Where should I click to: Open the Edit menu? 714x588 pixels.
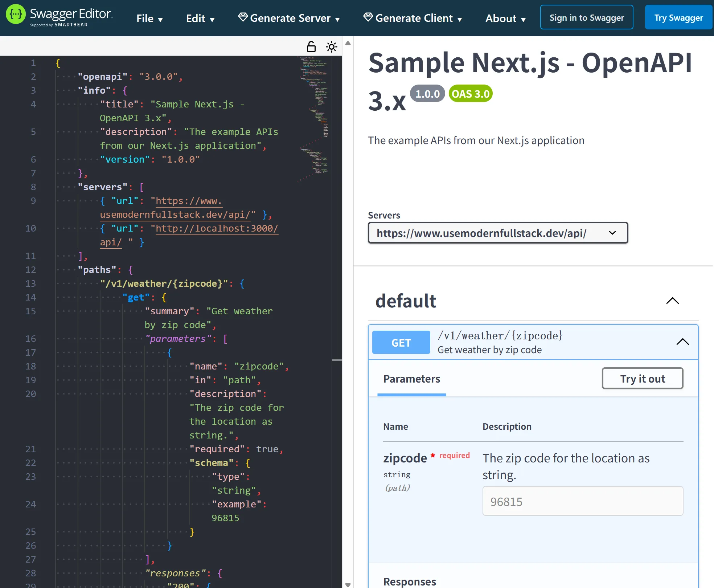tap(200, 19)
